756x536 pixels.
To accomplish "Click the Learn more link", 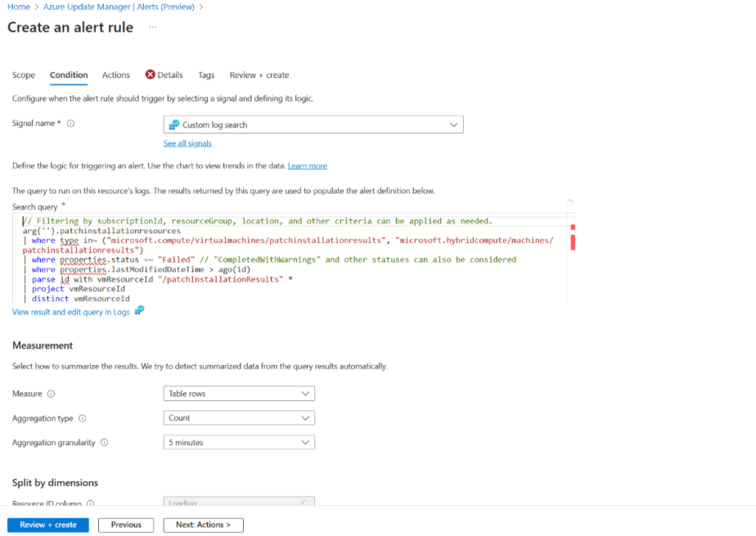I will [308, 165].
